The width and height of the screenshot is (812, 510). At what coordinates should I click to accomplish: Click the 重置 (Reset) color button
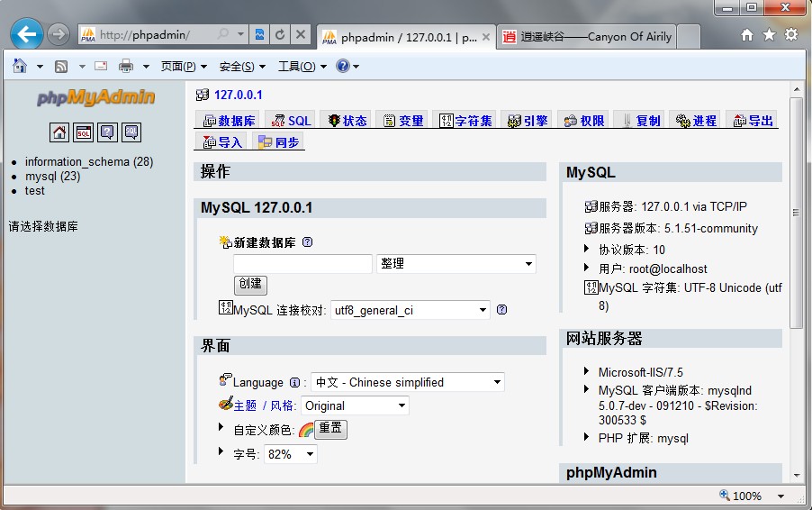tap(331, 429)
